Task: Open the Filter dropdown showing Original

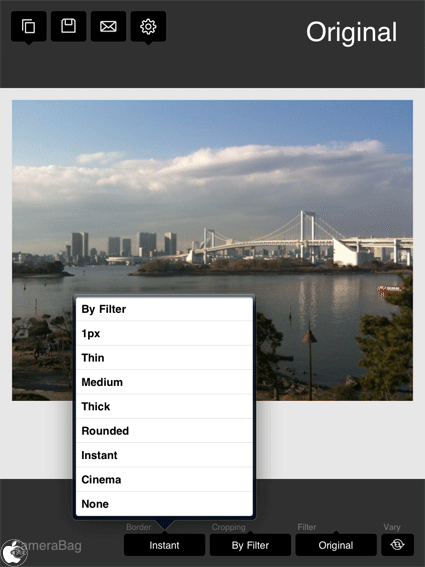Action: (336, 545)
